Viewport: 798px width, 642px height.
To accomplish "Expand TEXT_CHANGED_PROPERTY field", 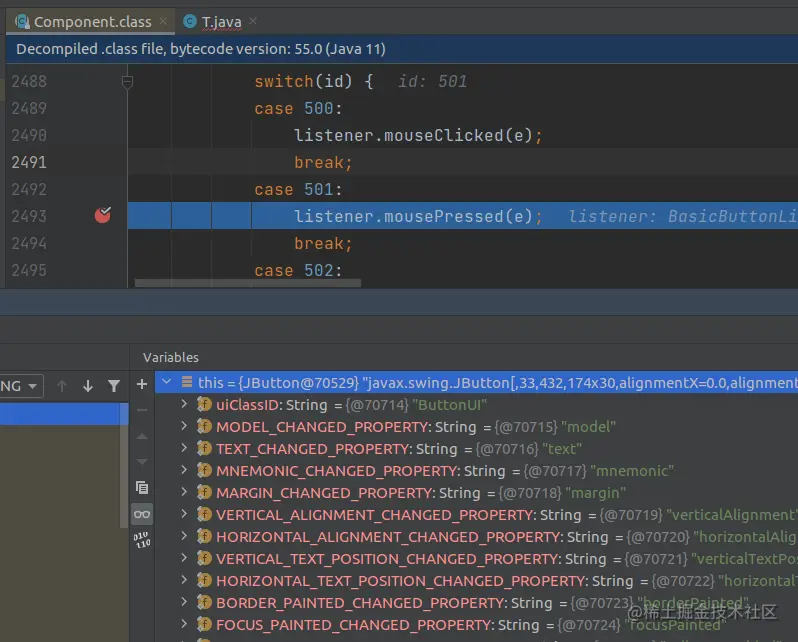I will pos(184,448).
